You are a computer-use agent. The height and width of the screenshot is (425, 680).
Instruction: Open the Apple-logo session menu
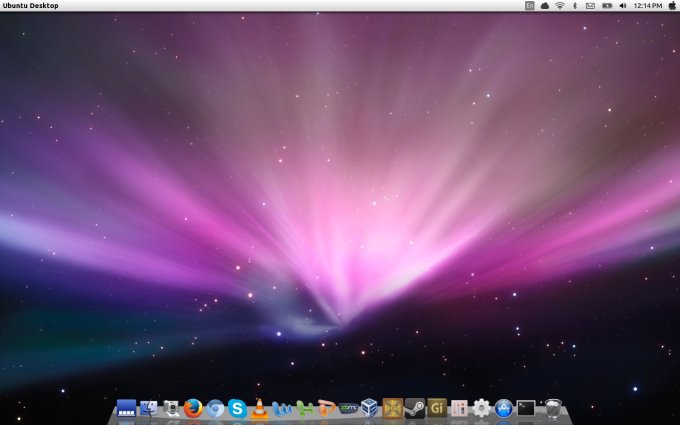click(672, 6)
